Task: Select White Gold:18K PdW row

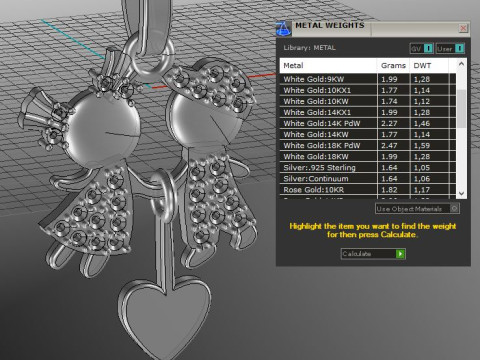Action: click(368, 145)
